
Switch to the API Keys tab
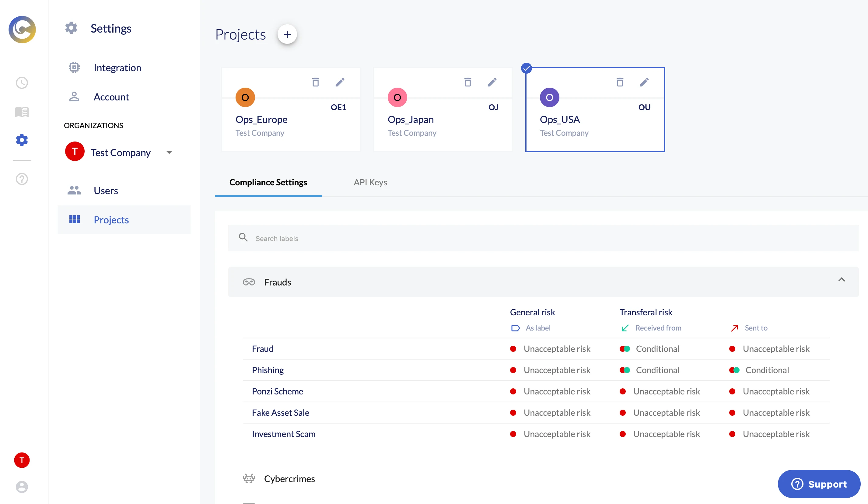coord(370,182)
